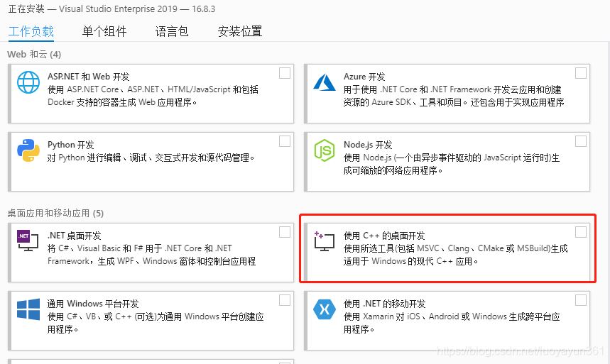
Task: Click the Python workload description text
Action: pos(151,158)
